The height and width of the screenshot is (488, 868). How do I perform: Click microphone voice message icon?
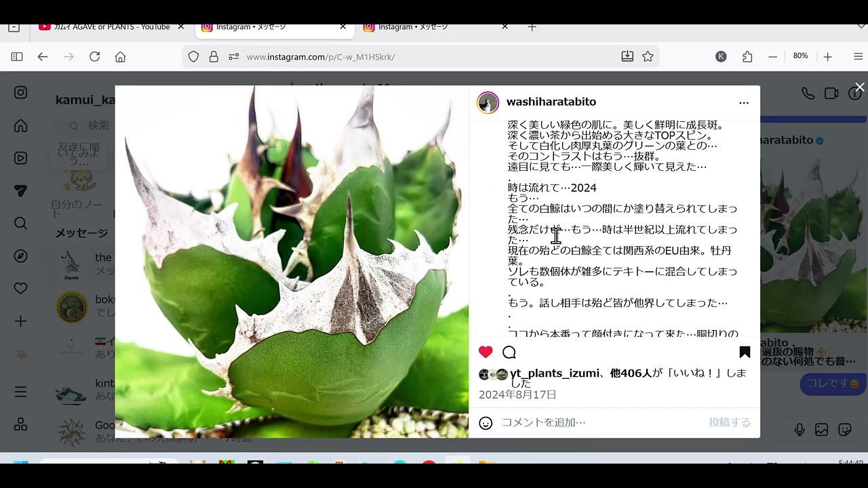point(800,429)
